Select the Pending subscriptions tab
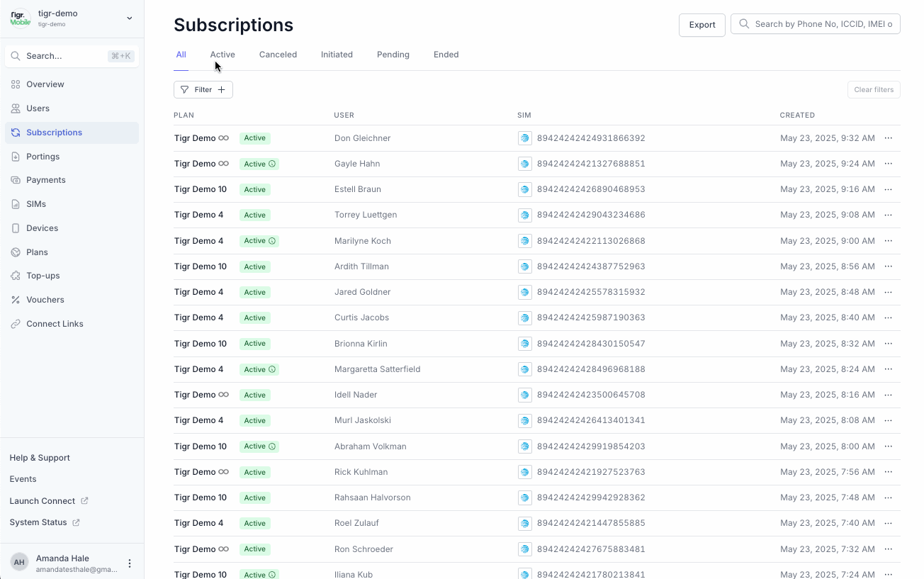924x579 pixels. tap(393, 54)
